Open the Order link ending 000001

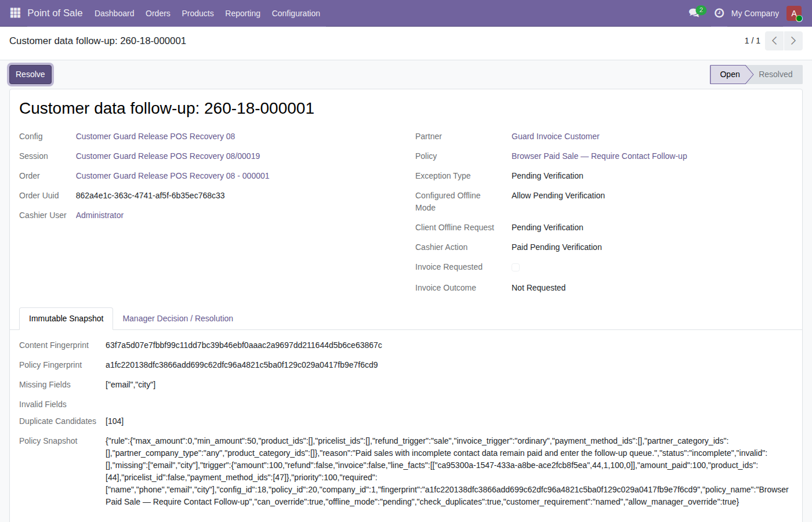172,176
